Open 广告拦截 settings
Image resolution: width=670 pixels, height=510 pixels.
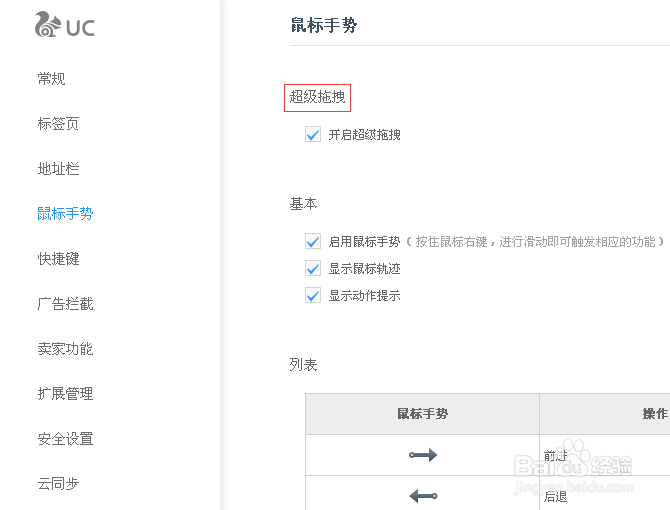65,304
